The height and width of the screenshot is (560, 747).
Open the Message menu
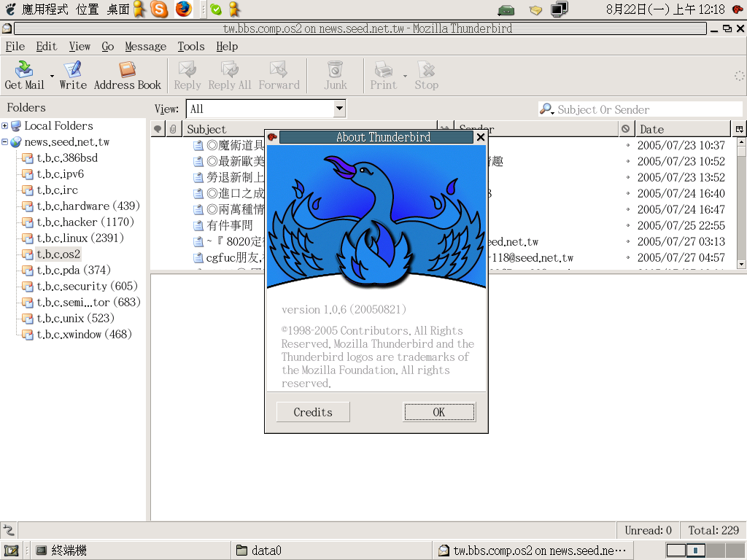145,46
